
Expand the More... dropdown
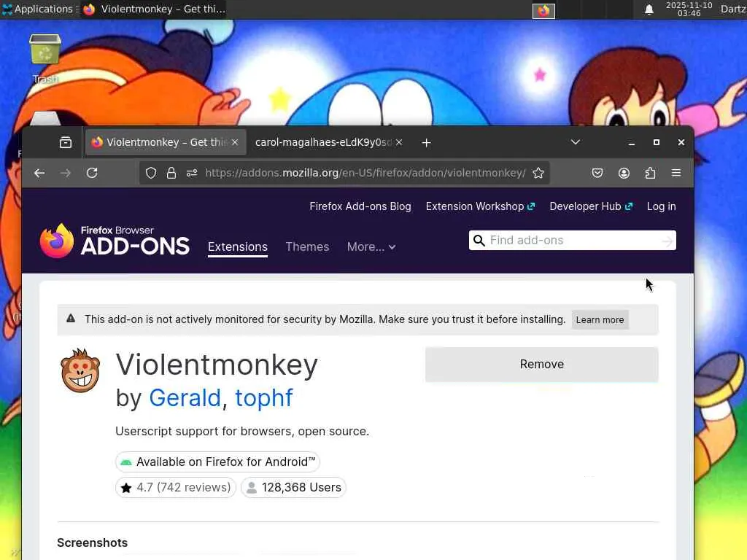click(x=371, y=246)
